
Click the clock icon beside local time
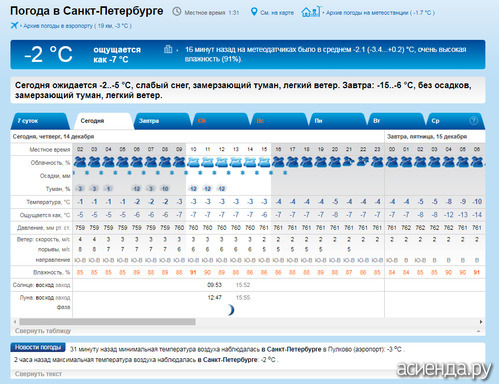point(177,12)
